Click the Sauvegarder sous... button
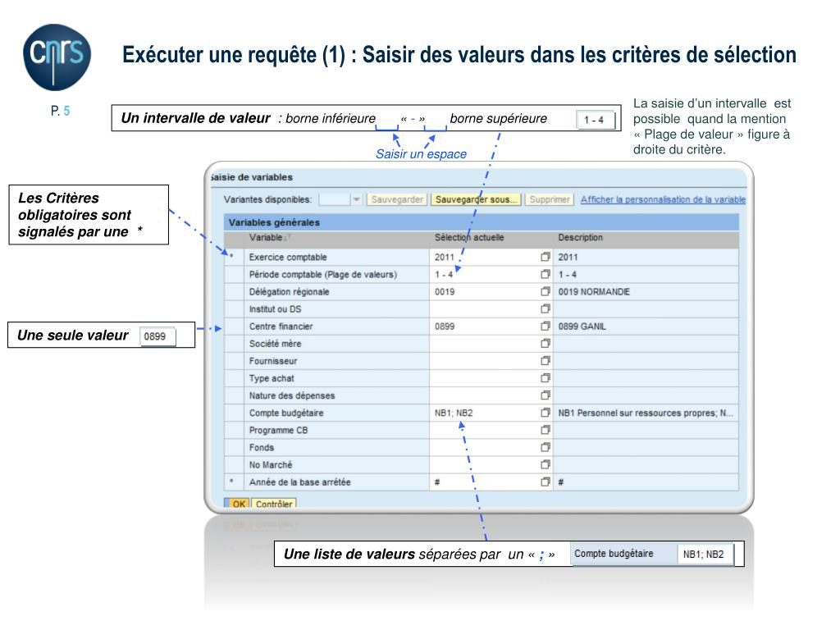The width and height of the screenshot is (840, 630). (x=476, y=199)
